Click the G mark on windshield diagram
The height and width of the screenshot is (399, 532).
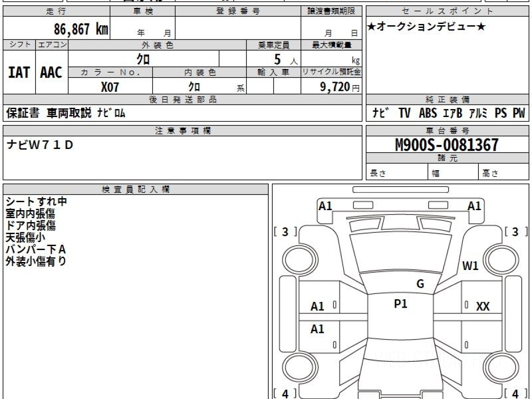coord(420,284)
